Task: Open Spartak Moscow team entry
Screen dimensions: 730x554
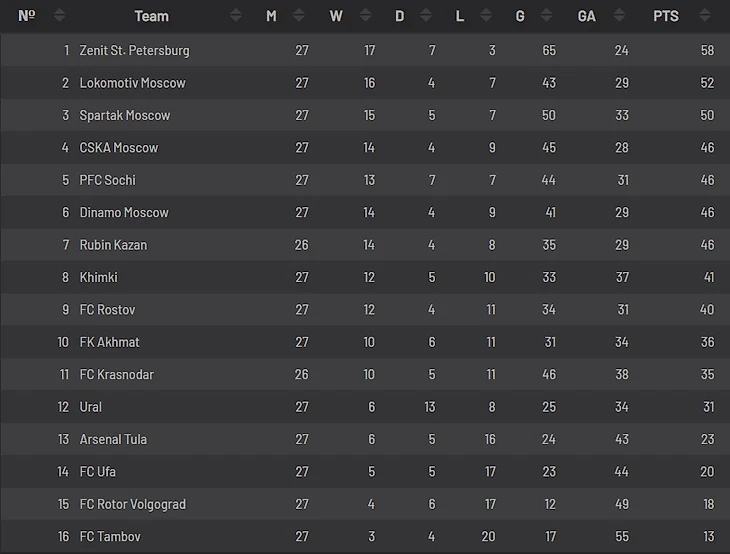Action: tap(125, 115)
